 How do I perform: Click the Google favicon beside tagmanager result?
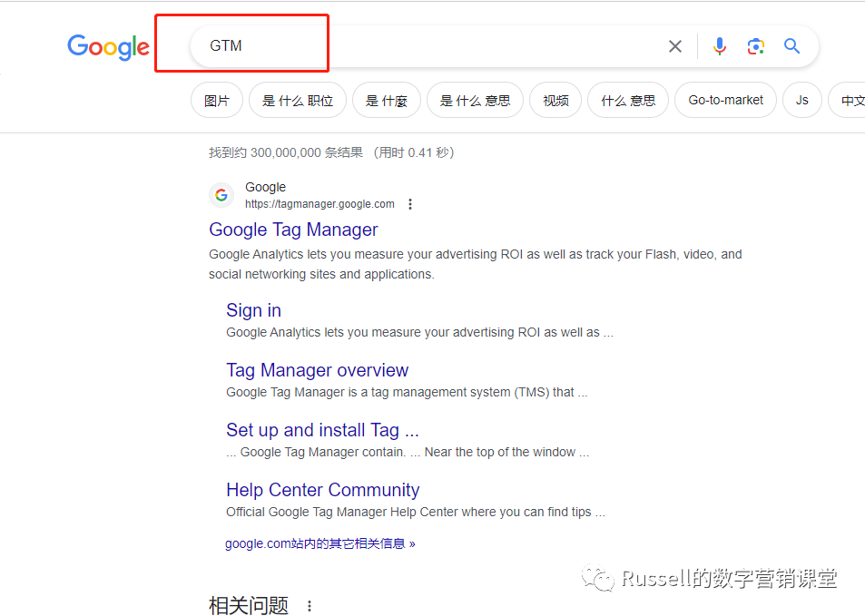(x=221, y=195)
